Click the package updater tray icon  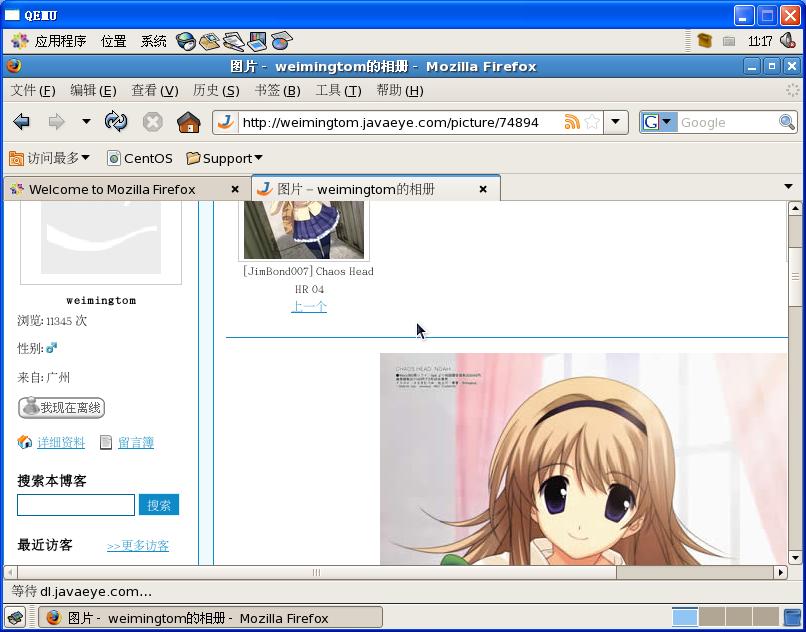click(x=705, y=41)
